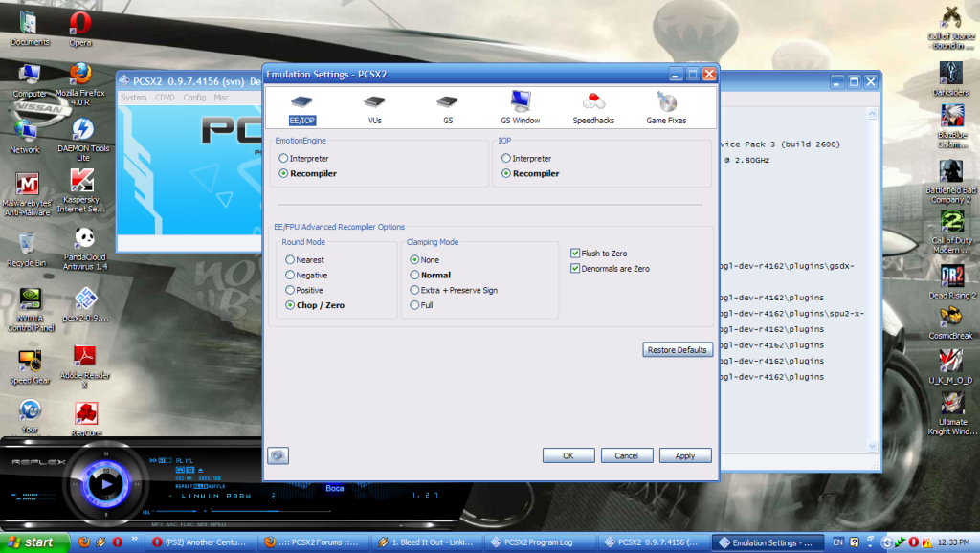980x553 pixels.
Task: Select the DAEMON Tools Lite desktop icon
Action: 83,140
